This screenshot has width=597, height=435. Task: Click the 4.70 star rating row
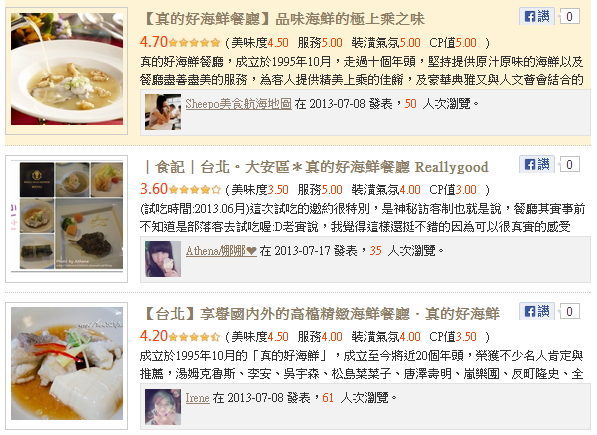pyautogui.click(x=314, y=42)
